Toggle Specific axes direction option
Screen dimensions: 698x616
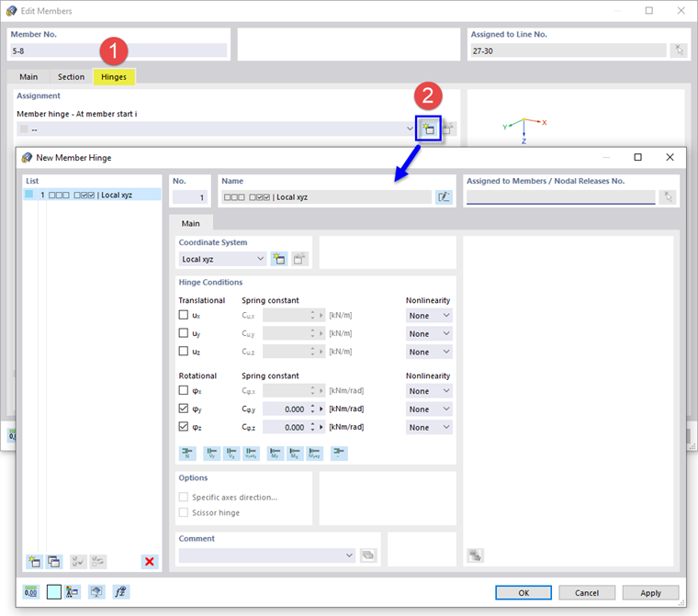click(184, 498)
